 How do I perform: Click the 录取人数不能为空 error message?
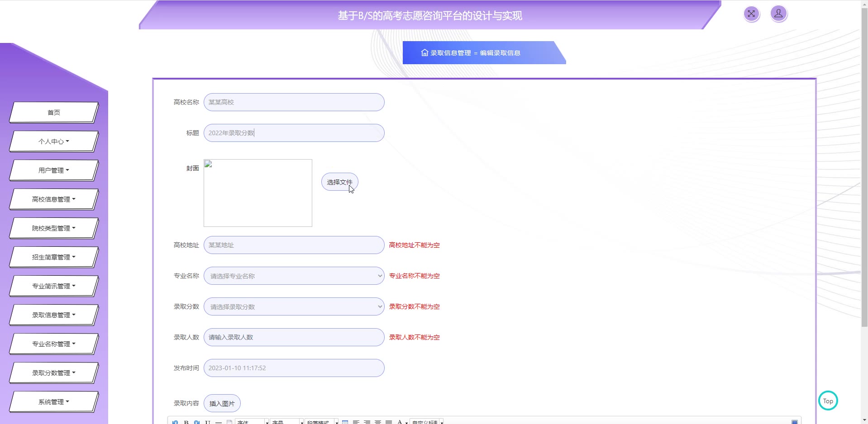point(415,337)
